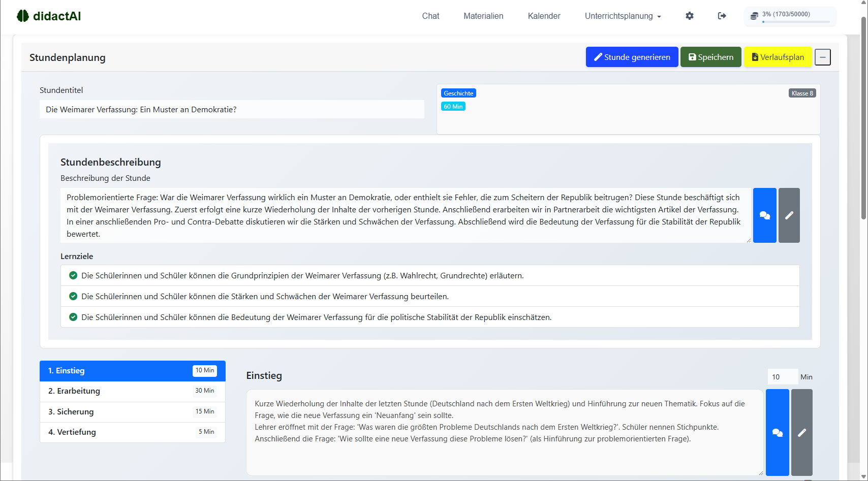
Task: Click the scrollbar down arrow
Action: pyautogui.click(x=863, y=476)
